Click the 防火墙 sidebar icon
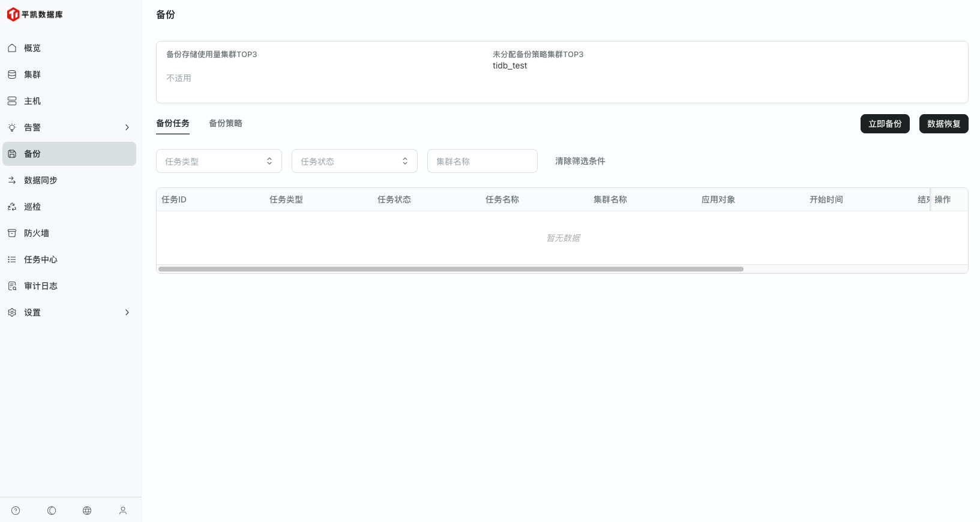 click(12, 233)
